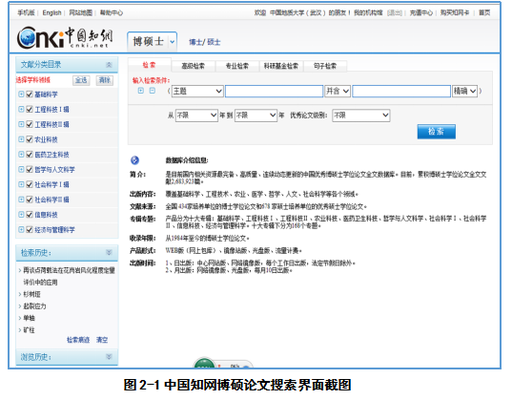Toggle the 基础科学 checkbox
The height and width of the screenshot is (400, 512).
[x=29, y=94]
